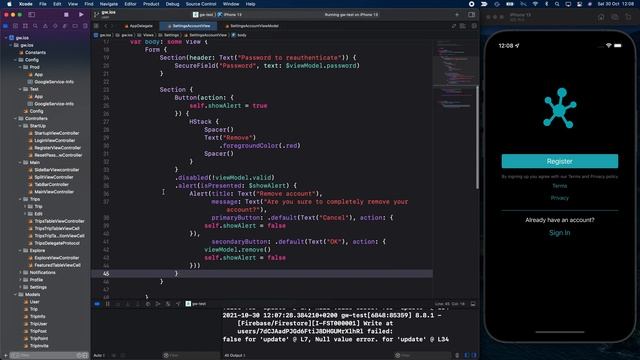This screenshot has width=640, height=360.
Task: Toggle breakpoints activation in debug bar
Action: pyautogui.click(x=97, y=304)
